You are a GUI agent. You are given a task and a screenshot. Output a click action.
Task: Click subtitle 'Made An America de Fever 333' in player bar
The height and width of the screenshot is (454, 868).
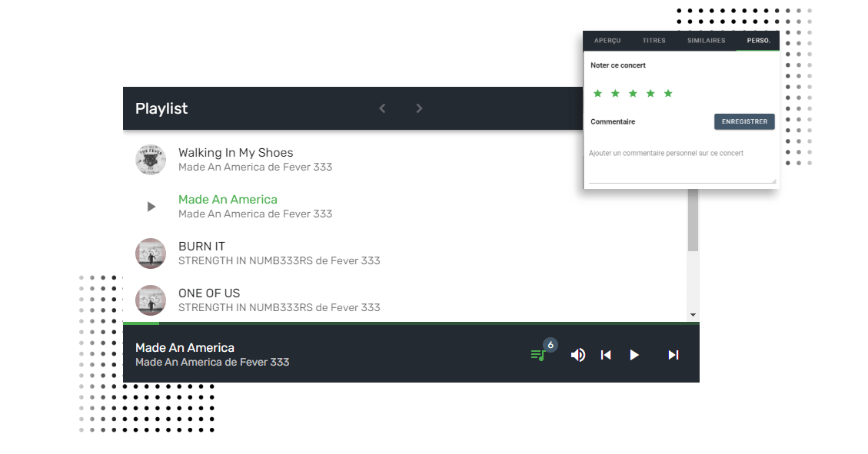click(212, 363)
